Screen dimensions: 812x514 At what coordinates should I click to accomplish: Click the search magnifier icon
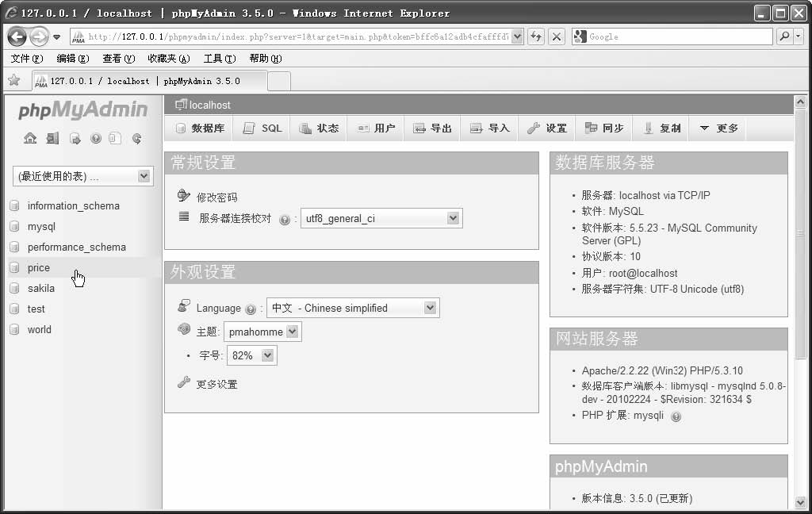[x=784, y=36]
